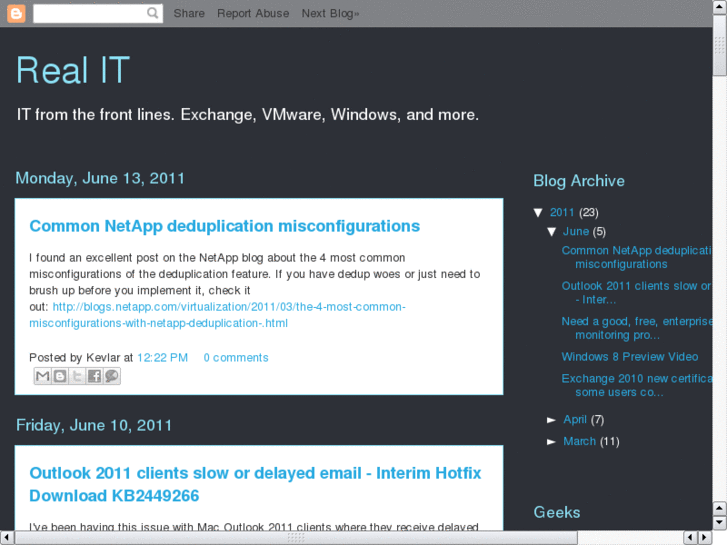Click the Geeks sidebar heading
This screenshot has width=727, height=545.
[557, 513]
